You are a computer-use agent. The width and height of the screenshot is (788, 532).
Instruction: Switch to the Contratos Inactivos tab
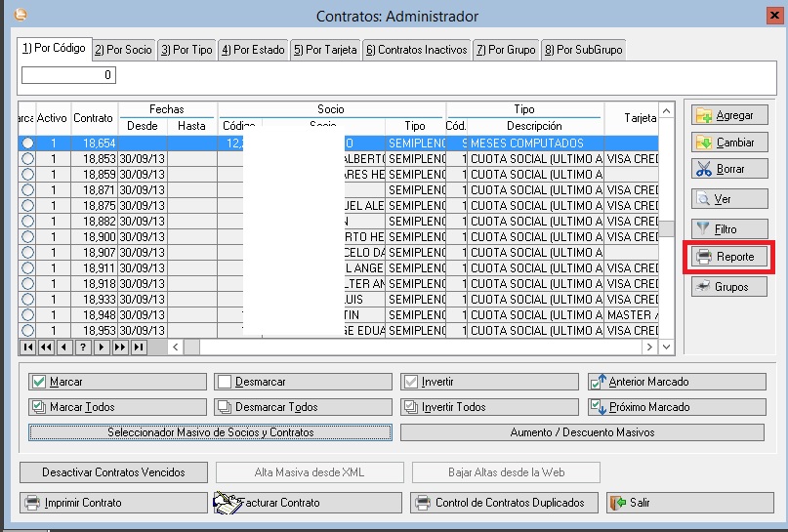click(416, 50)
